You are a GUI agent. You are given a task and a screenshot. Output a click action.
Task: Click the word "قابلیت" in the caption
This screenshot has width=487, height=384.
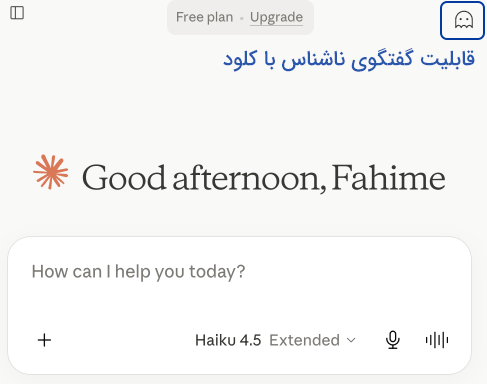coord(448,59)
